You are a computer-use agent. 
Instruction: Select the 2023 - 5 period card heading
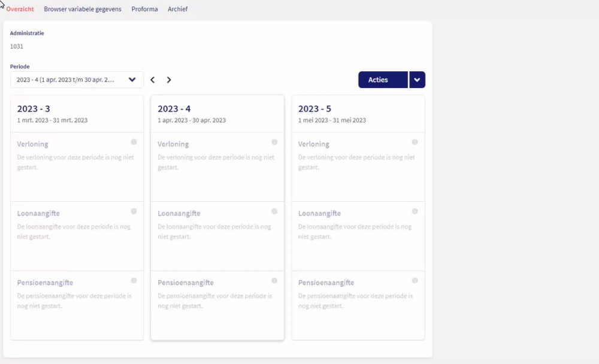pyautogui.click(x=315, y=109)
